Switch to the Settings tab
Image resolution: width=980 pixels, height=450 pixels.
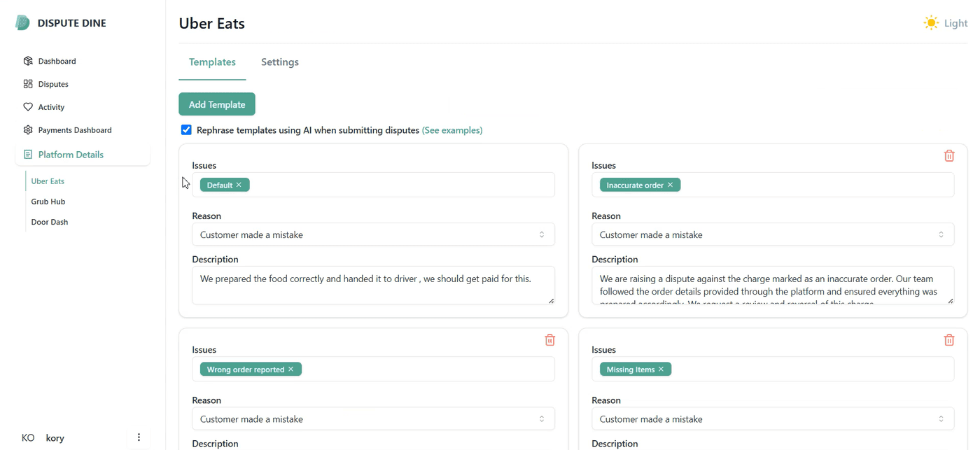click(280, 62)
